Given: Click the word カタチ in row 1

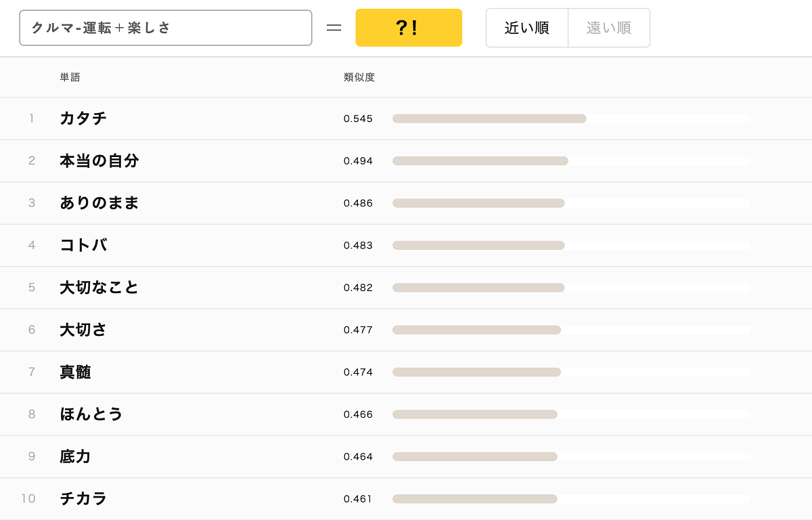Looking at the screenshot, I should tap(83, 118).
